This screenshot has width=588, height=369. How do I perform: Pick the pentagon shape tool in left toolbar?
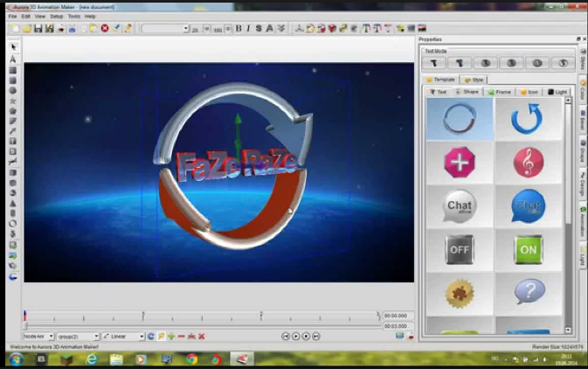pyautogui.click(x=13, y=111)
